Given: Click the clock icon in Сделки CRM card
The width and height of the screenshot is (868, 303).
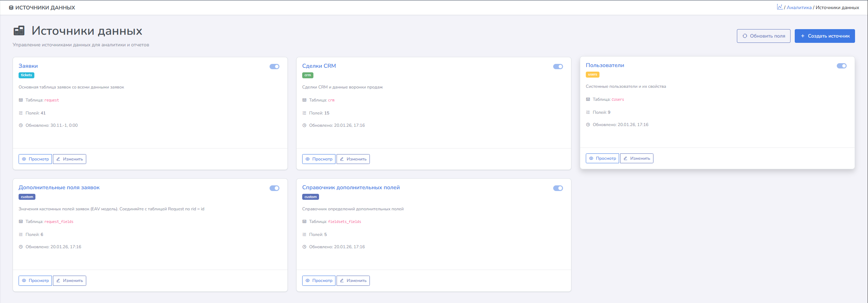Looking at the screenshot, I should pos(304,125).
